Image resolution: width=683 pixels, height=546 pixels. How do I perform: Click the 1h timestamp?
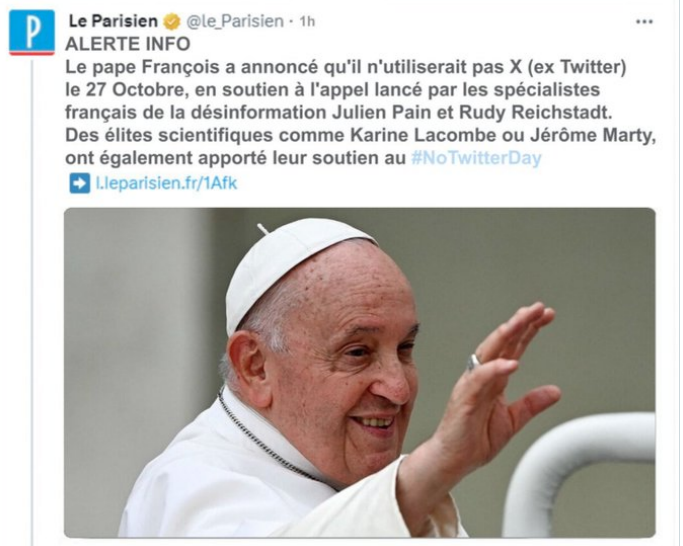[x=307, y=21]
